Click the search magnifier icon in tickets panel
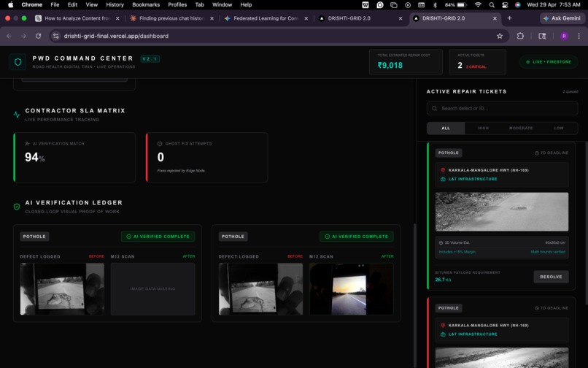Screen dimensions: 588x368 [434, 108]
